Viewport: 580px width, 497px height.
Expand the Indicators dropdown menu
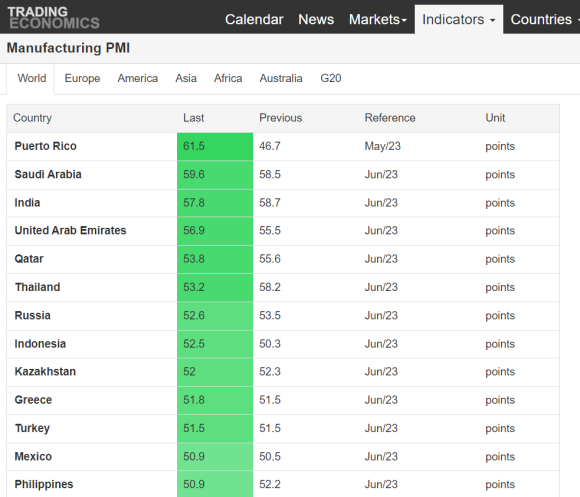(459, 19)
